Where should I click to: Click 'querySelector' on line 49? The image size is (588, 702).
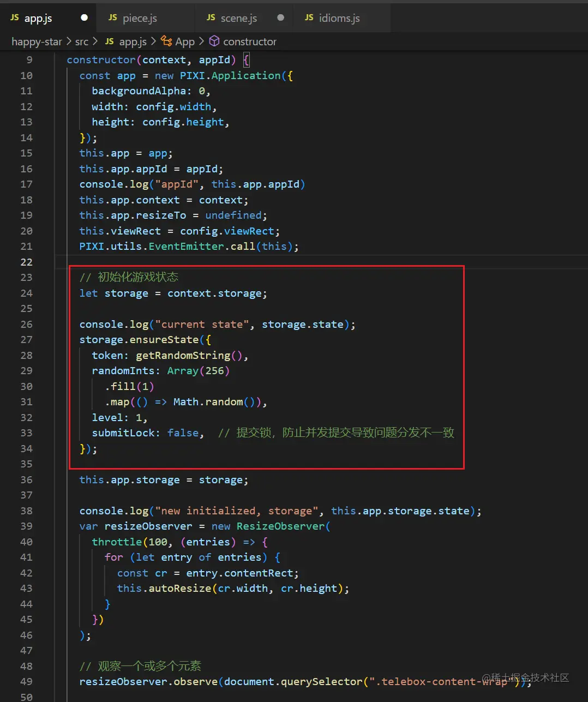pyautogui.click(x=321, y=682)
